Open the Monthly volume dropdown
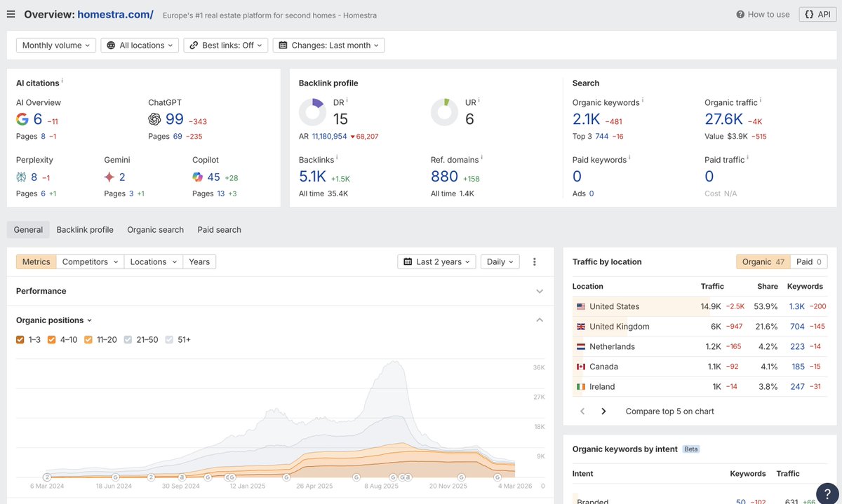The width and height of the screenshot is (842, 504). 56,45
